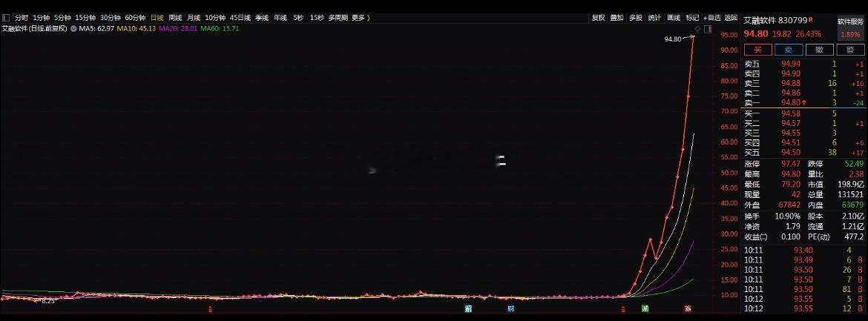
Task: Click the 买 buy button
Action: click(758, 50)
